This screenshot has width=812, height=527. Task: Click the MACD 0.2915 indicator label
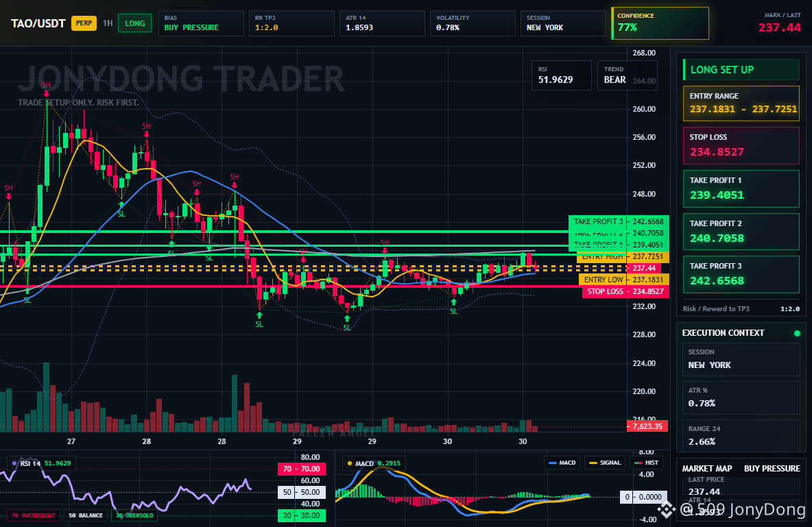(x=374, y=463)
